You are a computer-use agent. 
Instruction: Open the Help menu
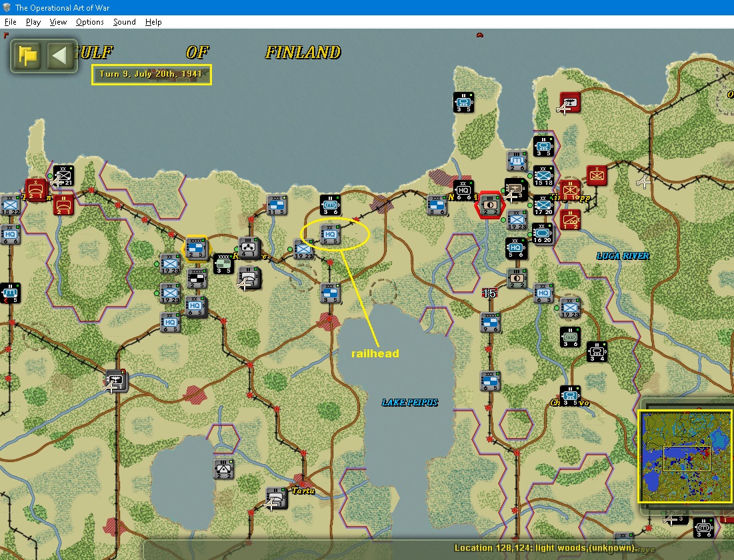point(153,22)
